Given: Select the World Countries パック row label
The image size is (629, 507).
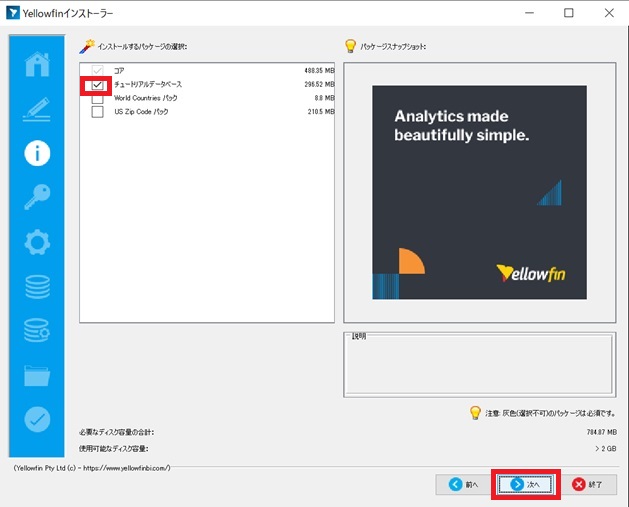Looking at the screenshot, I should tap(146, 98).
